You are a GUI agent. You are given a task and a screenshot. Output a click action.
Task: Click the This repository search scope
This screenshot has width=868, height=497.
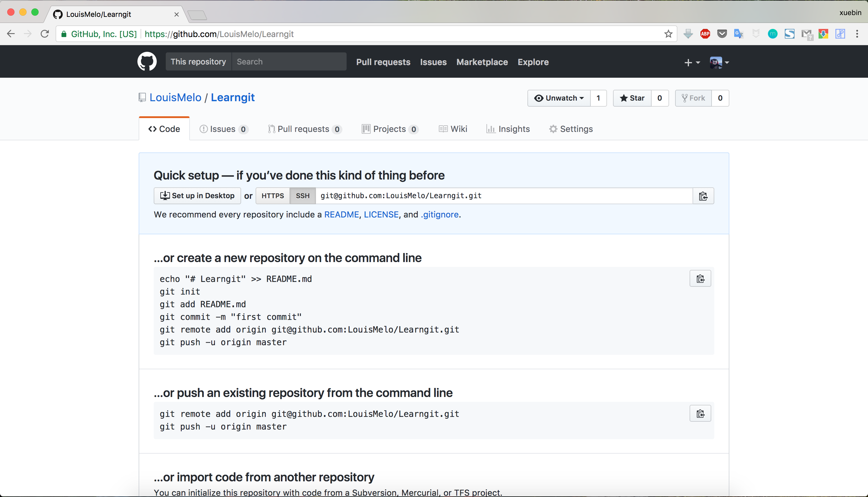(x=198, y=62)
